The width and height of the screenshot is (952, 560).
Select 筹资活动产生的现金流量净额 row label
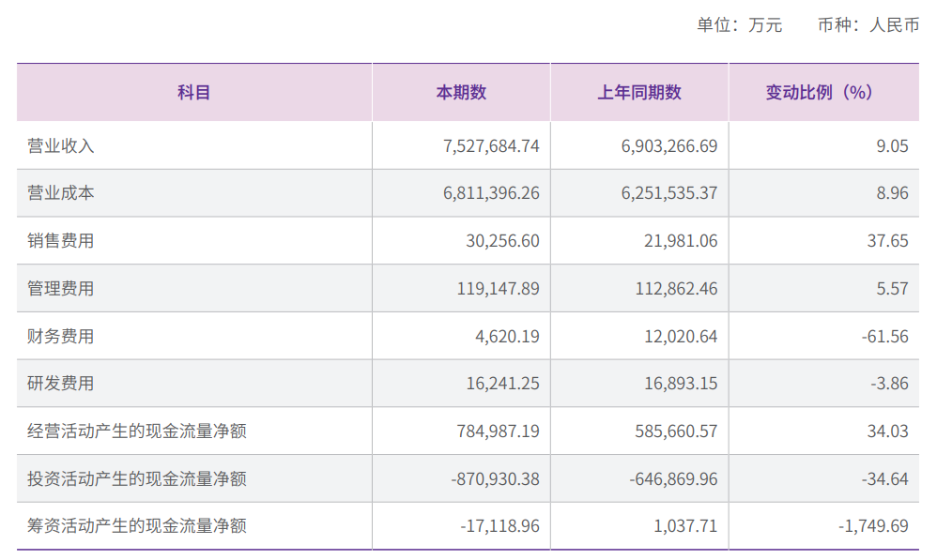tap(137, 526)
